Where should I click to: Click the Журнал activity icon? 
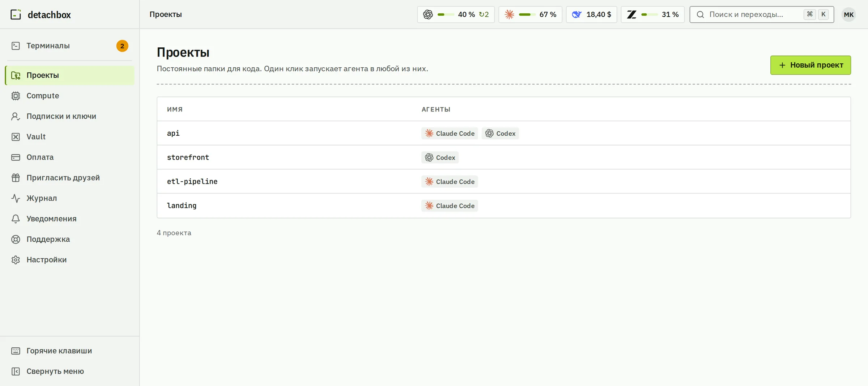(16, 198)
